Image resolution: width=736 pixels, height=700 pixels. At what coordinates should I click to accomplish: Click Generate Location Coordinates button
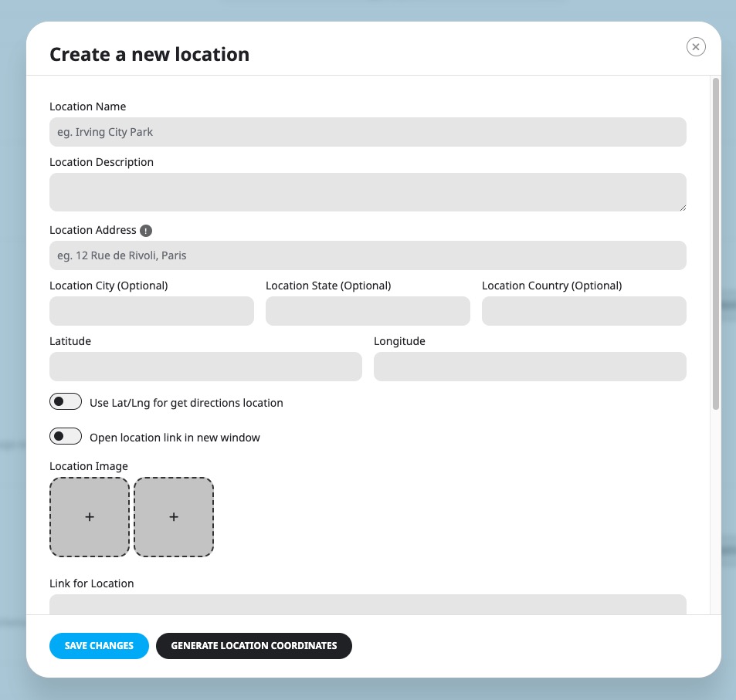click(254, 646)
